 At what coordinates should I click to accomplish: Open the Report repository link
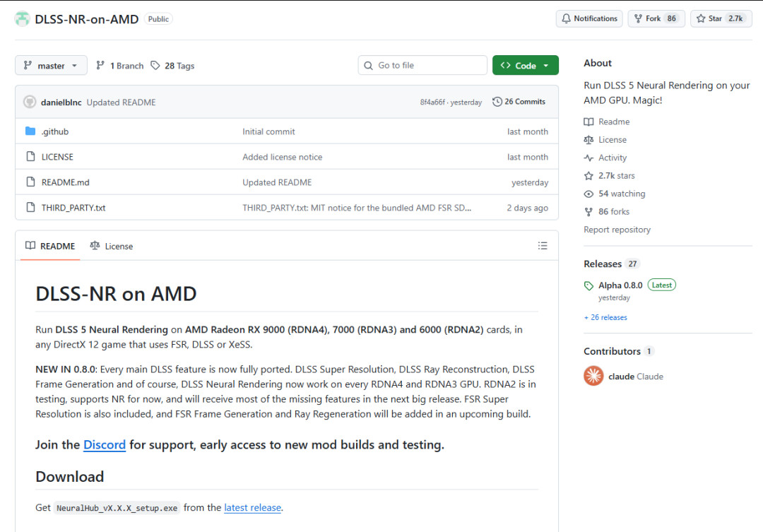point(617,230)
